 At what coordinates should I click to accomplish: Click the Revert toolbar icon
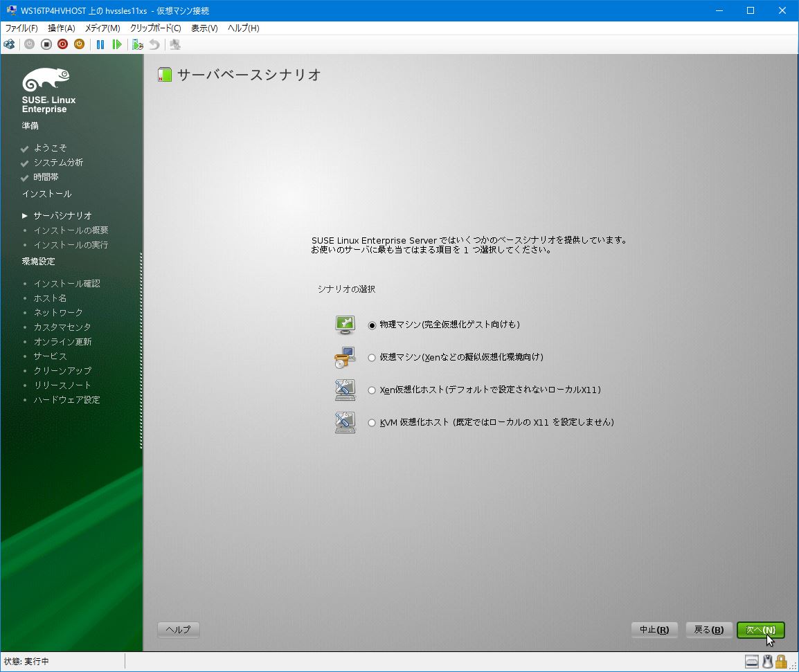tap(154, 44)
